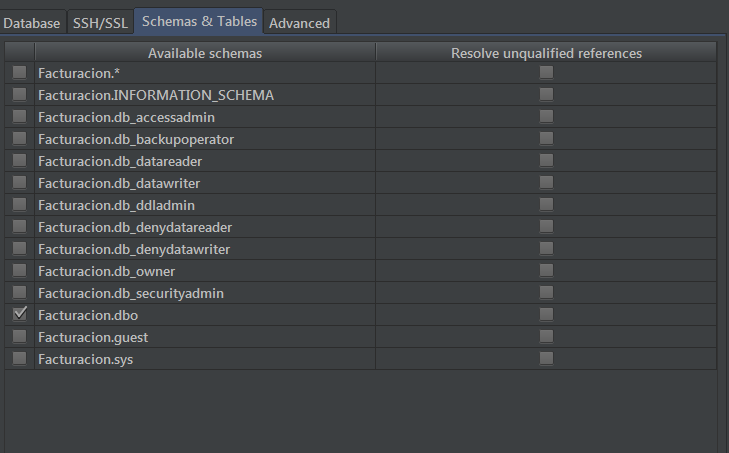Select the Schemas & Tables tab
This screenshot has height=453, width=729.
(199, 20)
